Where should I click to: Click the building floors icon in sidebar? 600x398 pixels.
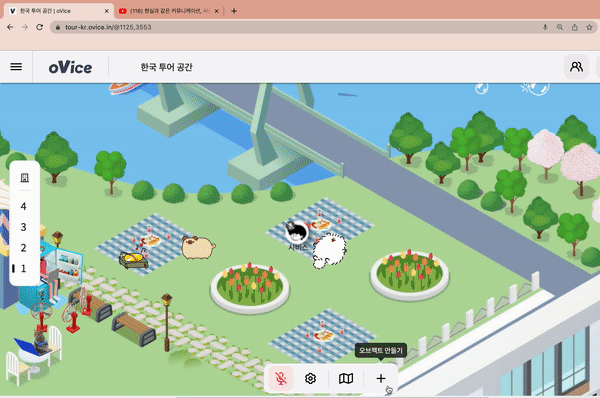24,178
